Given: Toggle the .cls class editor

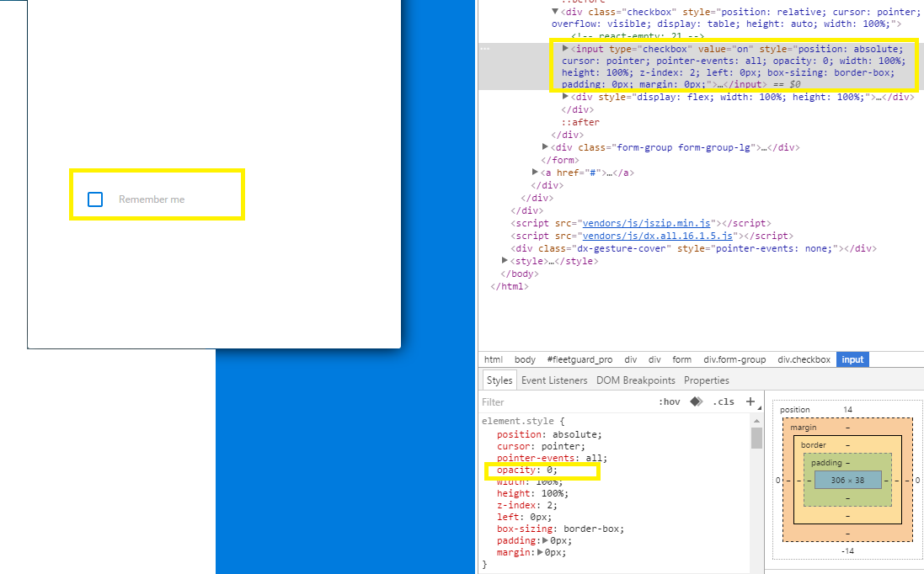Looking at the screenshot, I should point(724,401).
